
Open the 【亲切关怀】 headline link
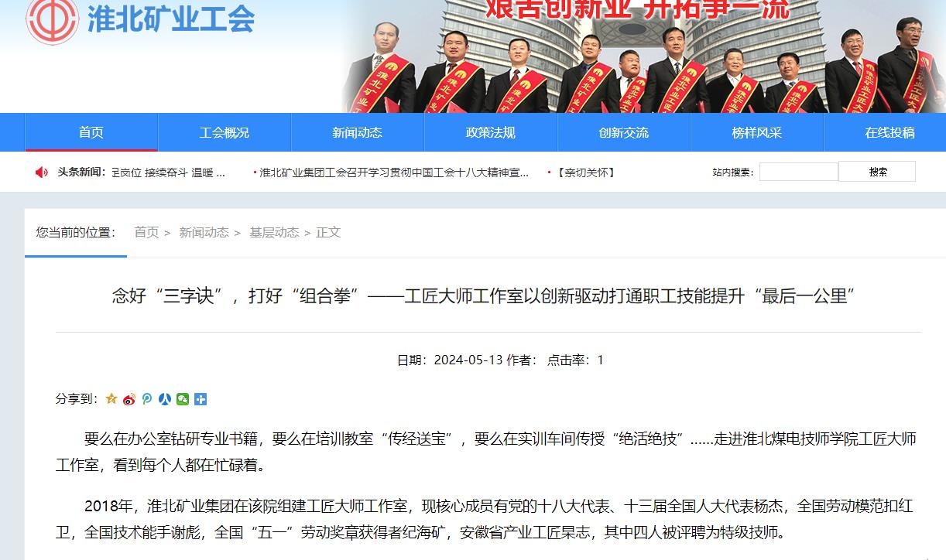[585, 172]
